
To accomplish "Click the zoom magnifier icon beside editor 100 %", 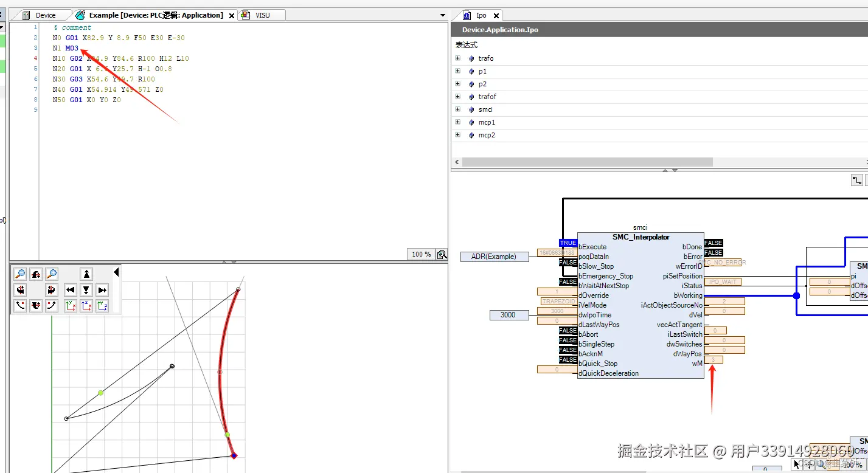I will pos(442,254).
